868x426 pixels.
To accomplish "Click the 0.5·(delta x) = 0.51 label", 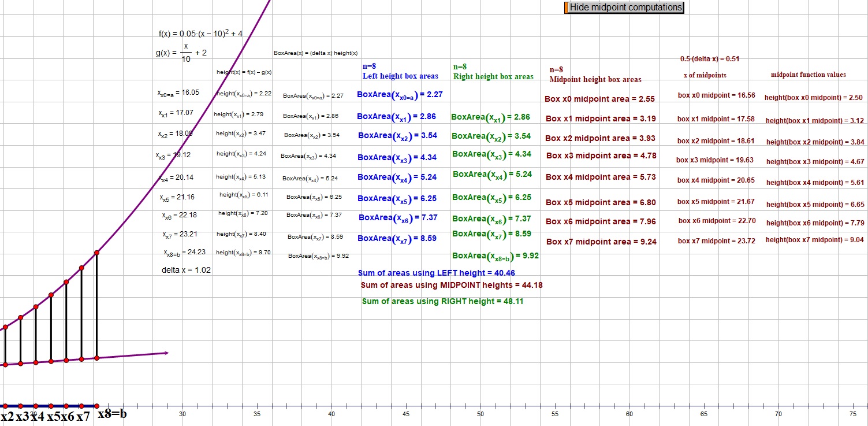I will click(x=710, y=59).
